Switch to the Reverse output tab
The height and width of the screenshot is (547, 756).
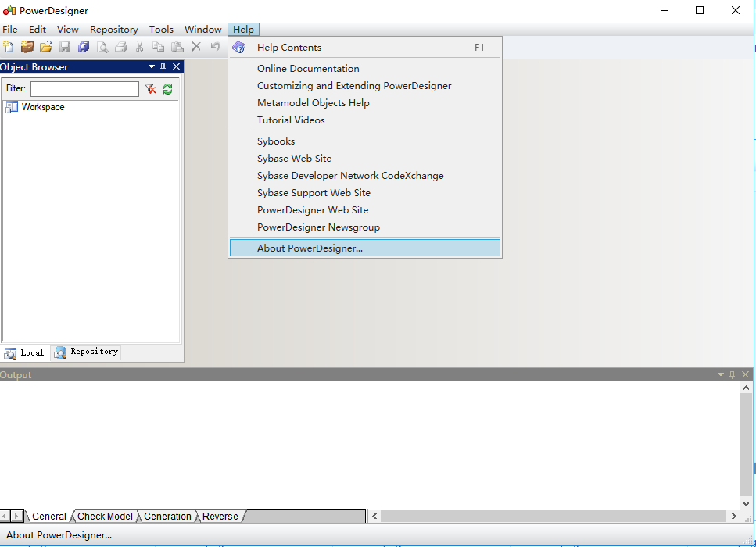pos(220,517)
